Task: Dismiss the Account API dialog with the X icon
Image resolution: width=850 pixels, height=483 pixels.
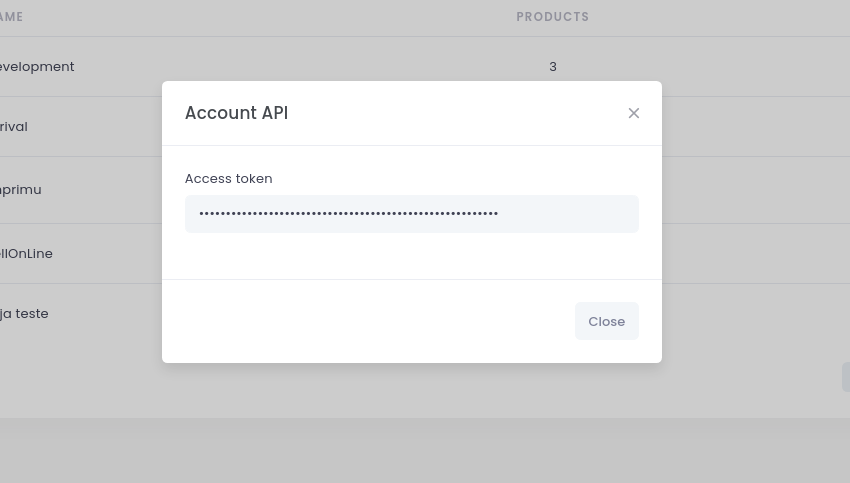Action: point(633,113)
